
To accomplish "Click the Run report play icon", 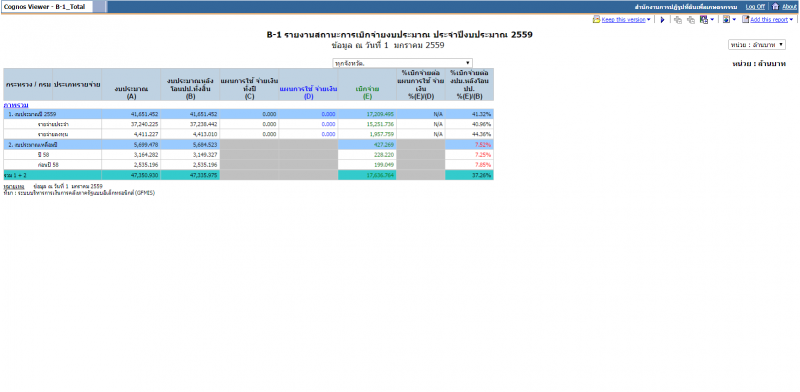I will coord(662,20).
